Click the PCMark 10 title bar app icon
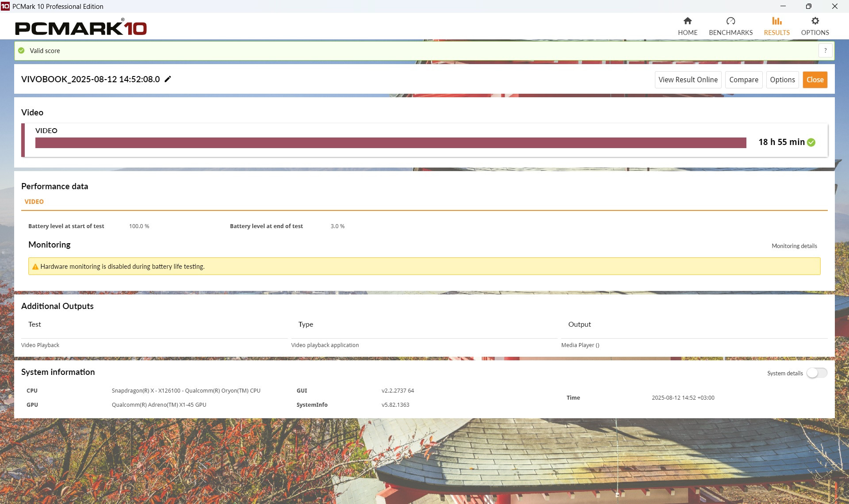The image size is (849, 504). coord(5,6)
